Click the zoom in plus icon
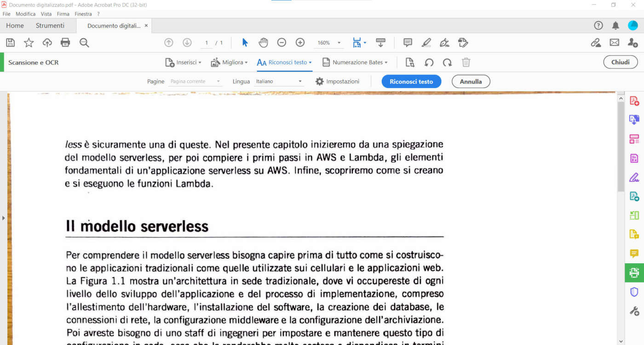The image size is (644, 345). [300, 43]
